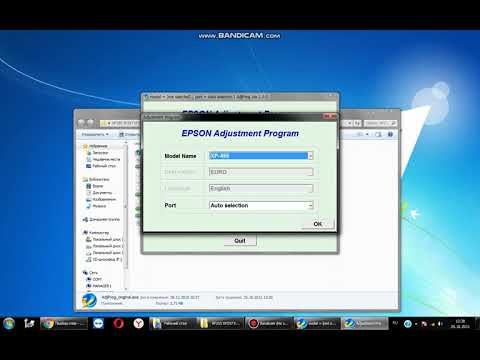Open the Windows Start menu
Image resolution: width=480 pixels, height=360 pixels.
[9, 323]
